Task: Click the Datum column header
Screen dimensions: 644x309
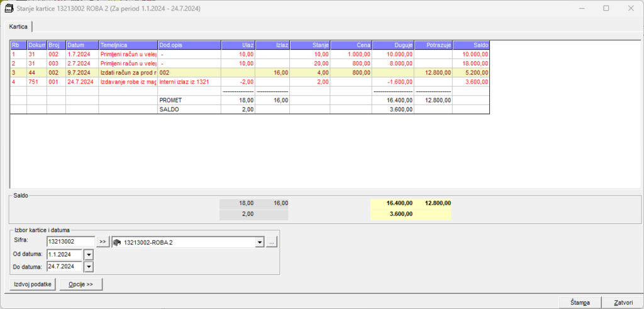Action: click(82, 45)
